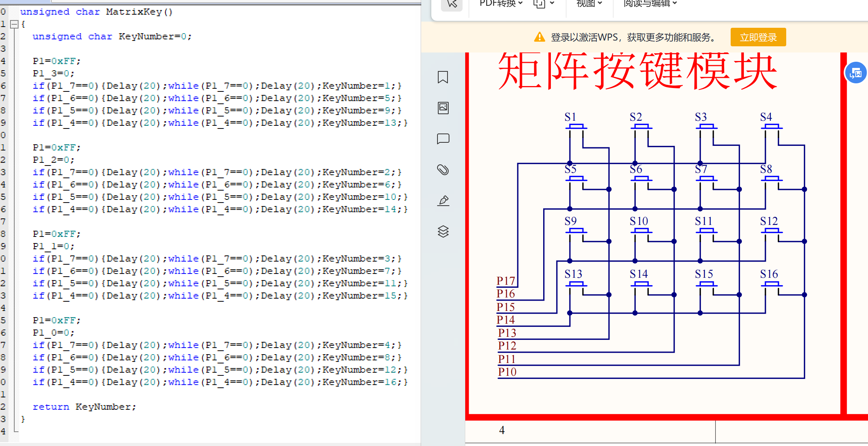Click the page number 4 below schematic
The width and height of the screenshot is (868, 446).
point(502,430)
